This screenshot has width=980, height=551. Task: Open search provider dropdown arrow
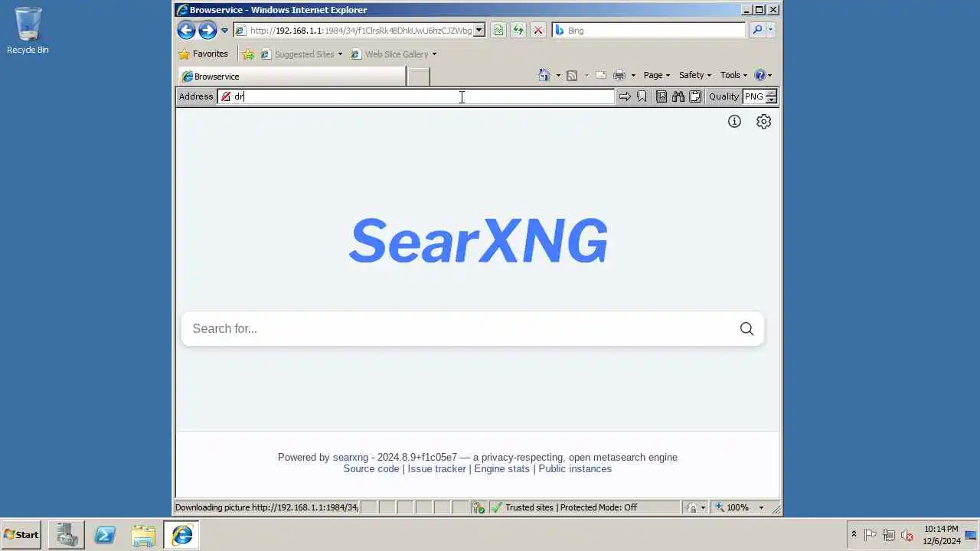click(770, 31)
